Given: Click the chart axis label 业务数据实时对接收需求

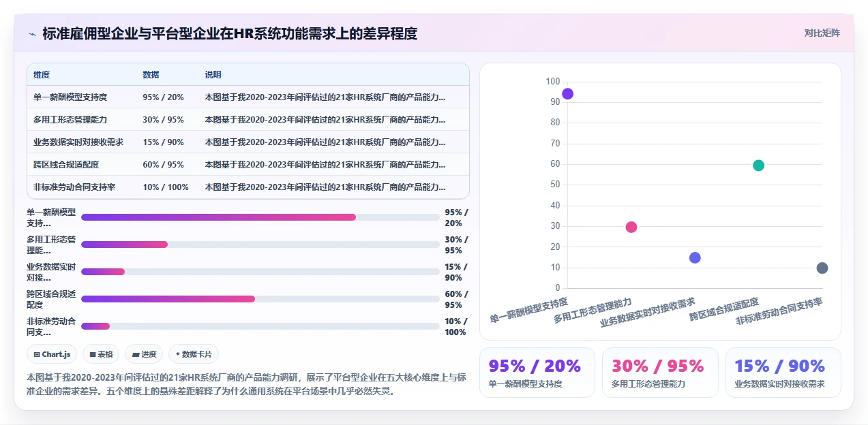Looking at the screenshot, I should coord(648,313).
